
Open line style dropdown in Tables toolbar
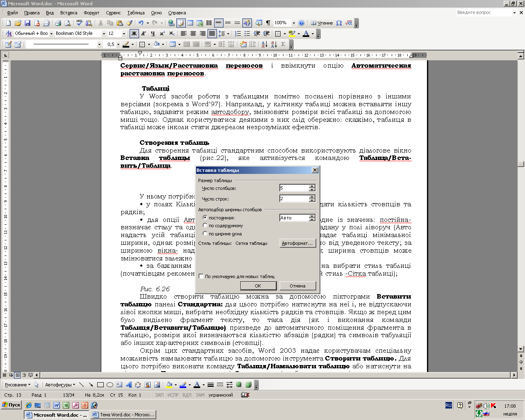tap(99, 44)
